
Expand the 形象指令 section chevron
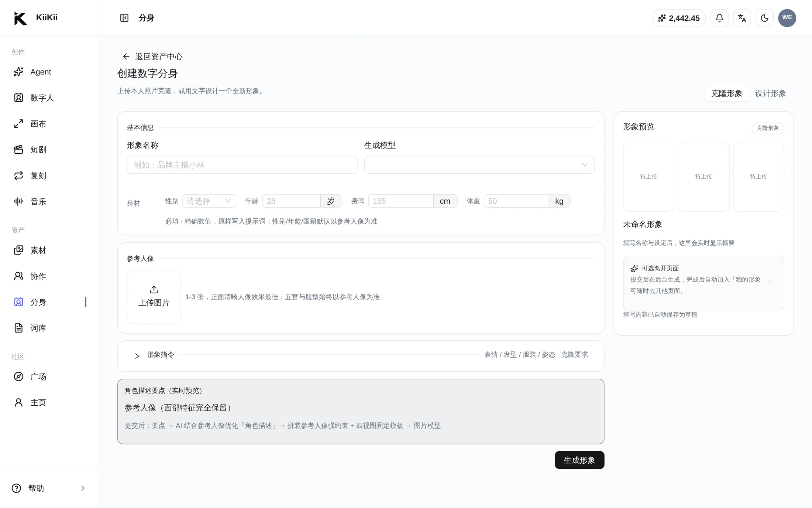(x=137, y=356)
